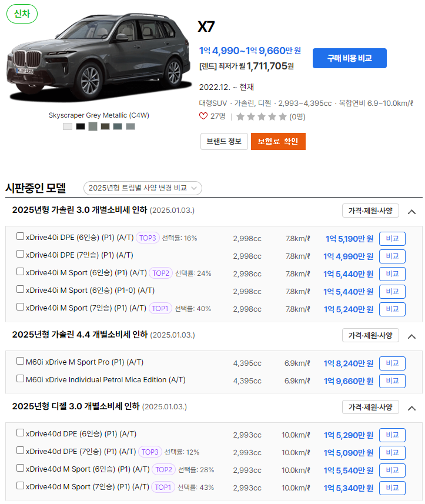Screen dimensions: 425x504
Task: Click the heart like icon next to 27명
Action: 203,116
